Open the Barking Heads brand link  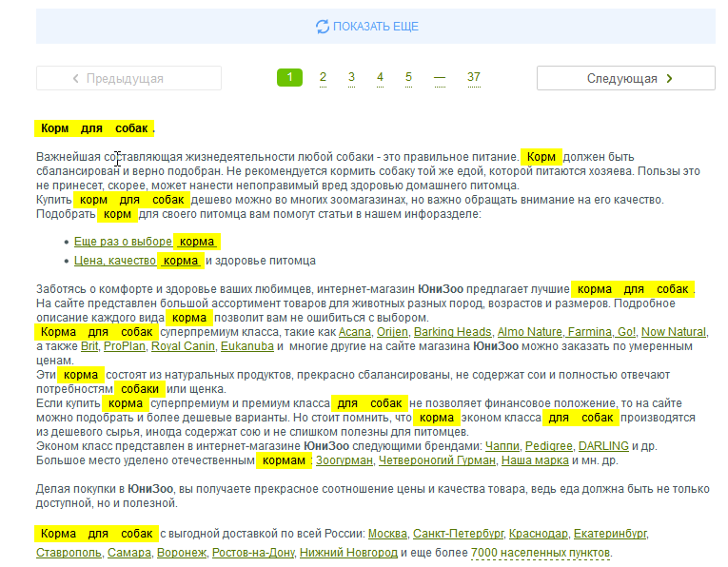click(453, 332)
